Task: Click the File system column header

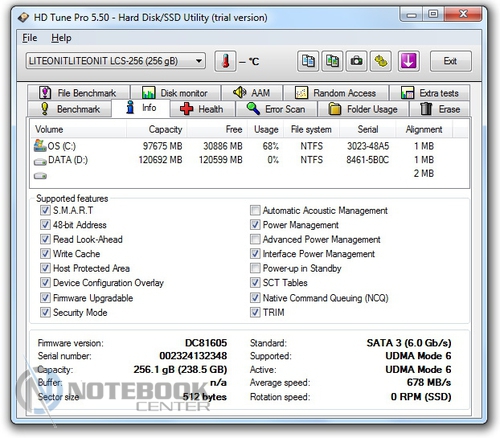Action: point(311,129)
